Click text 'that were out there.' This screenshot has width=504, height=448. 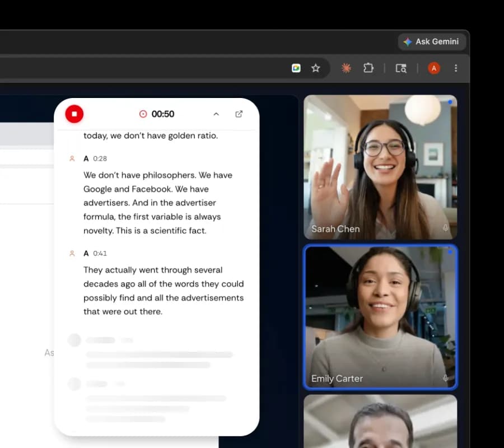tap(123, 311)
